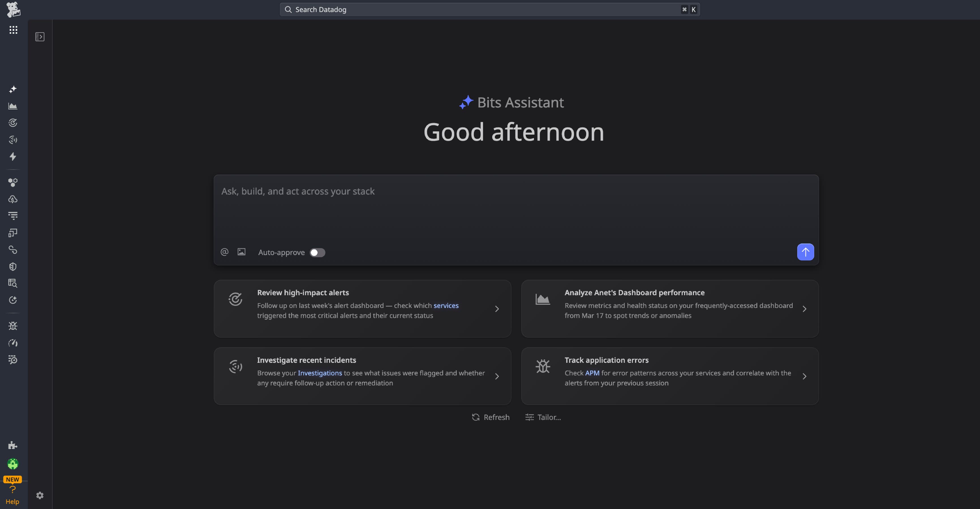
Task: Click the Error Tracking bug icon
Action: (x=13, y=325)
